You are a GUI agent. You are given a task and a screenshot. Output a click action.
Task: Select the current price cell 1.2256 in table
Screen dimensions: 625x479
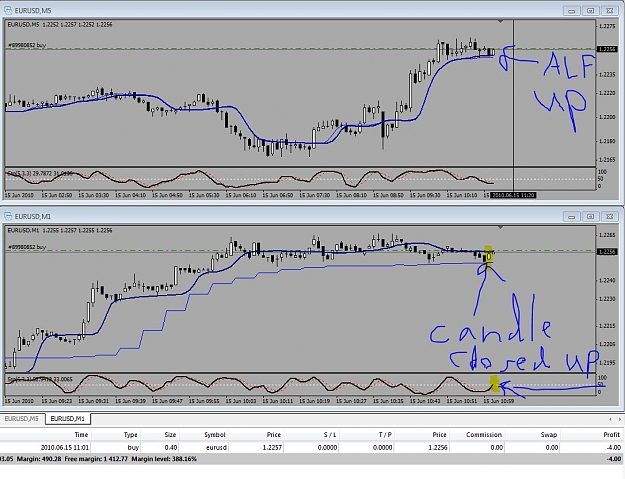pyautogui.click(x=438, y=448)
